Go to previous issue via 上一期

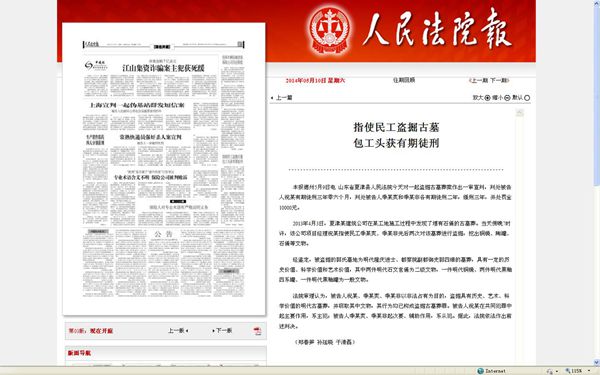tap(479, 80)
